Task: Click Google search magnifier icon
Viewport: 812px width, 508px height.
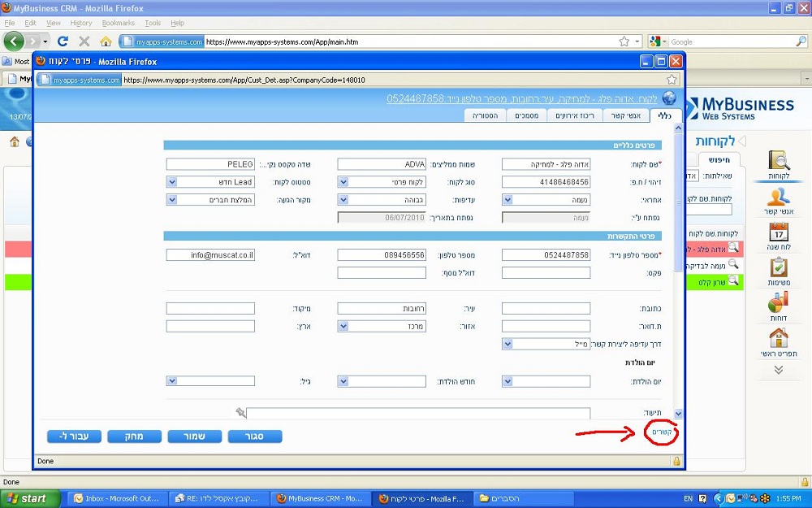Action: tap(801, 41)
